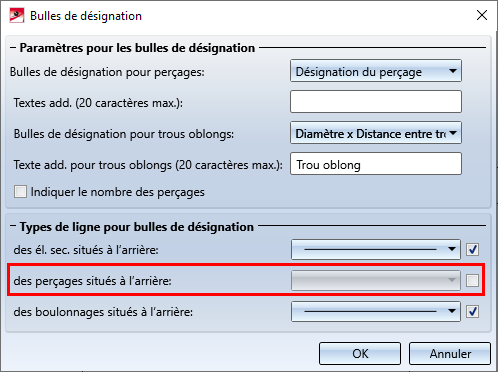
Task: Click the HiCAD app icon in title bar
Action: [x=17, y=16]
